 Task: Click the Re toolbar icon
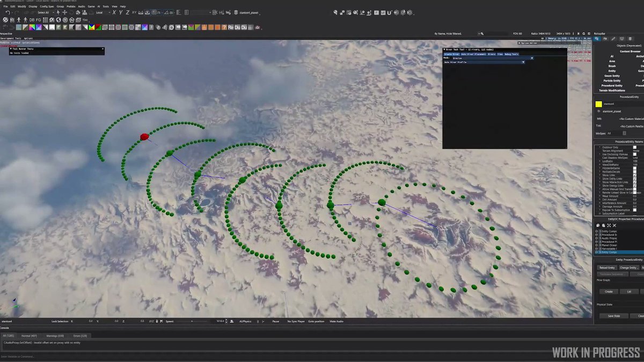pyautogui.click(x=231, y=27)
